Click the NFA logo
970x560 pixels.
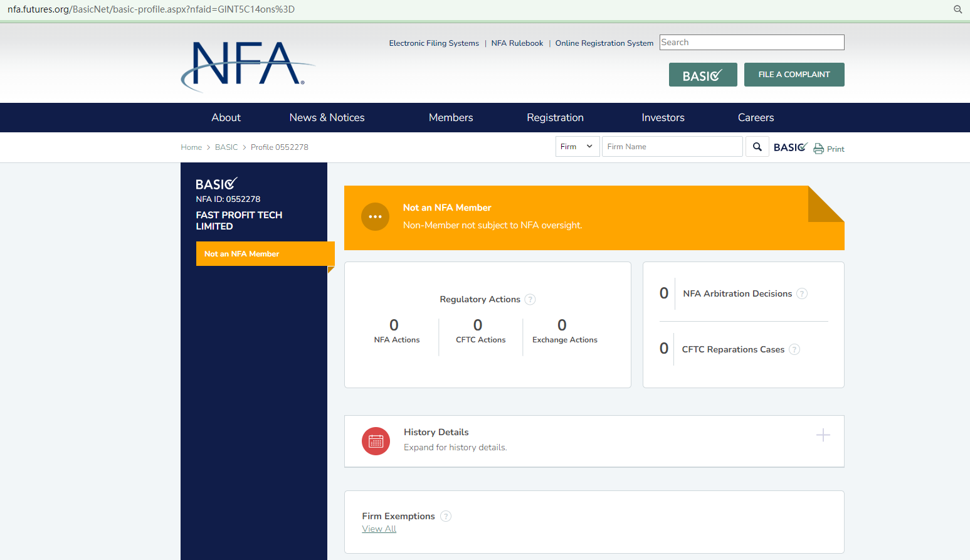coord(248,65)
